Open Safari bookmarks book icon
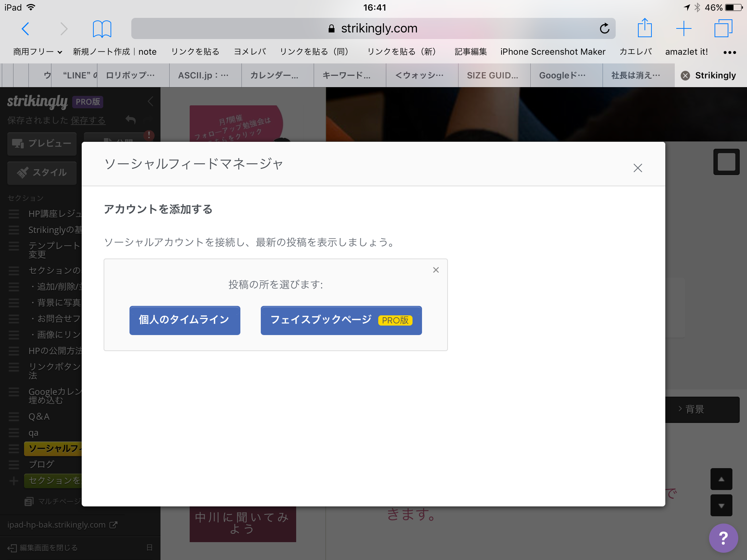Viewport: 747px width, 560px height. pyautogui.click(x=102, y=28)
